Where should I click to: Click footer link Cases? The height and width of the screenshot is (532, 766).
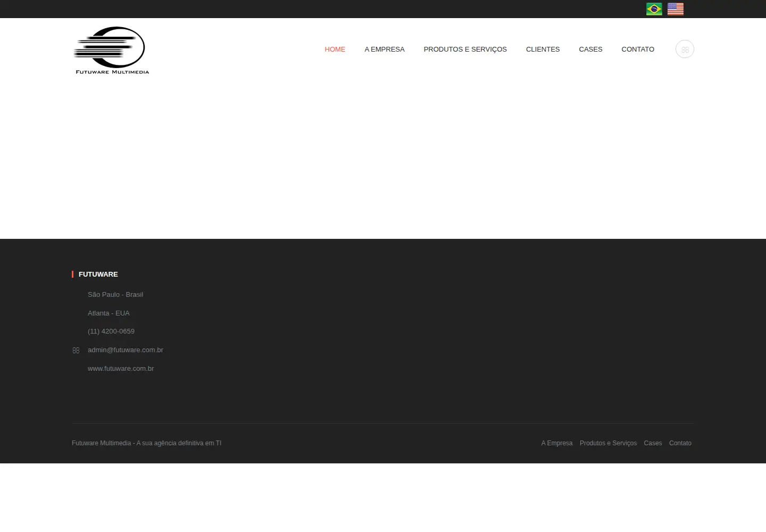(653, 443)
